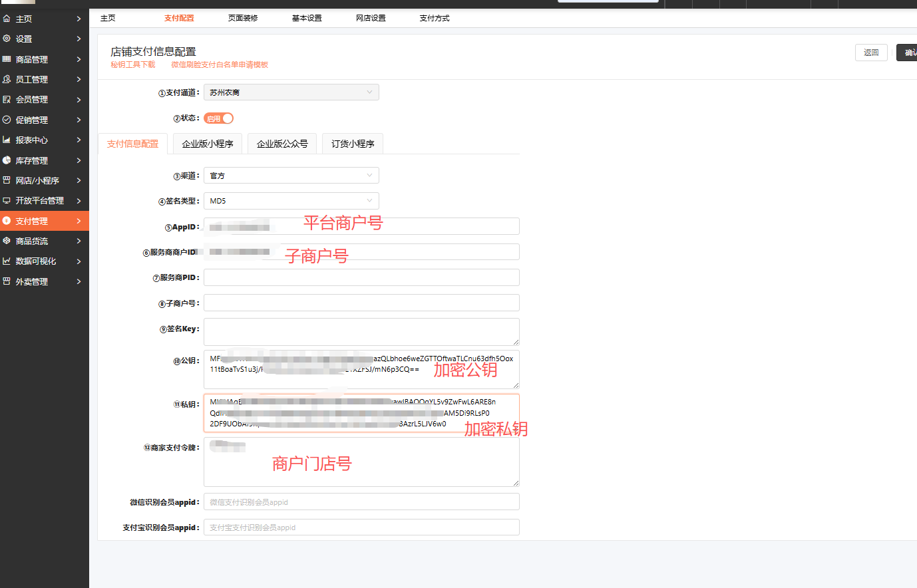917x588 pixels.
Task: Click inside the 公钥 text area
Action: pyautogui.click(x=361, y=369)
